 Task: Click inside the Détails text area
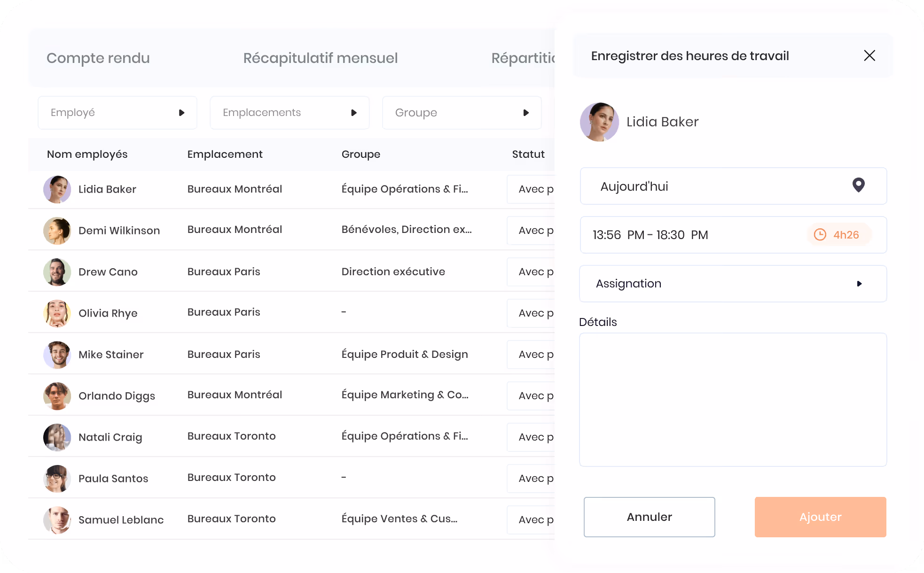pos(733,400)
